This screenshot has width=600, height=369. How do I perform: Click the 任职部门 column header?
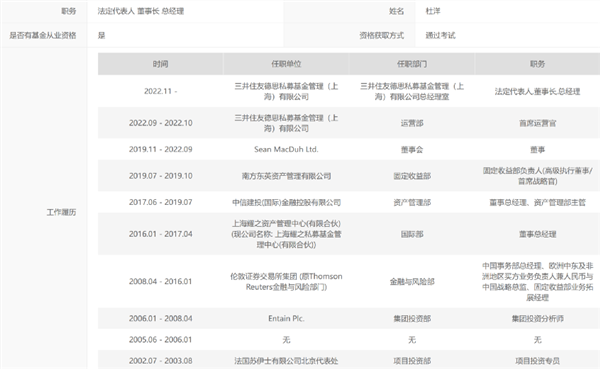(412, 64)
